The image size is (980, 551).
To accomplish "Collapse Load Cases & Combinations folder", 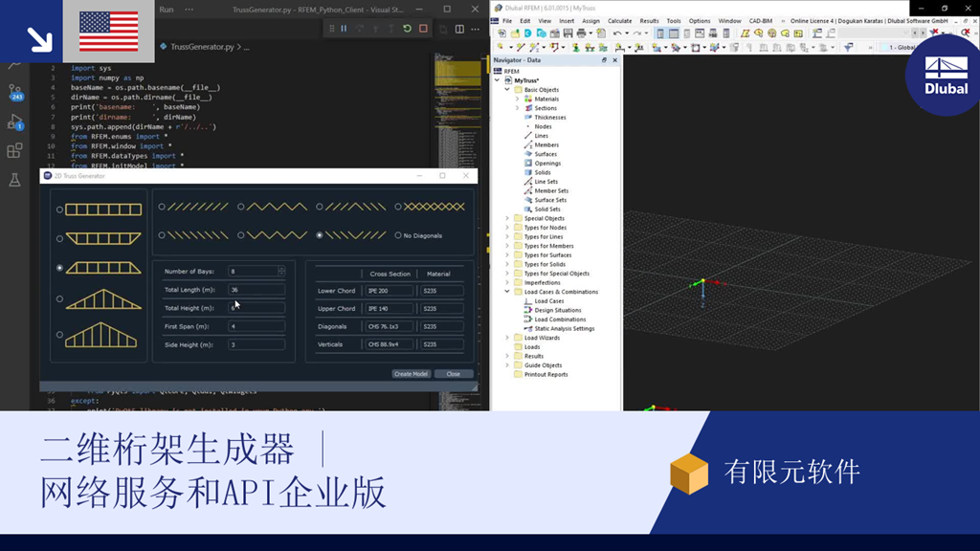I will click(507, 292).
